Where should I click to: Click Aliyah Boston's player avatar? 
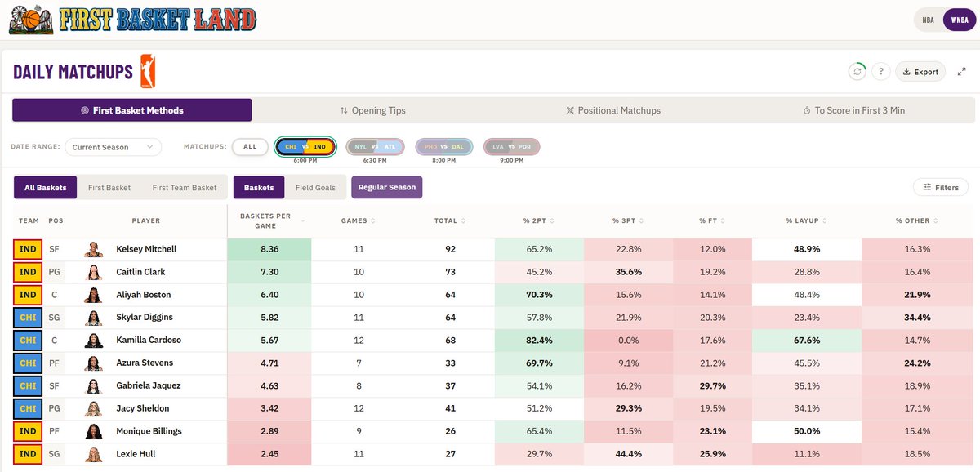(94, 295)
